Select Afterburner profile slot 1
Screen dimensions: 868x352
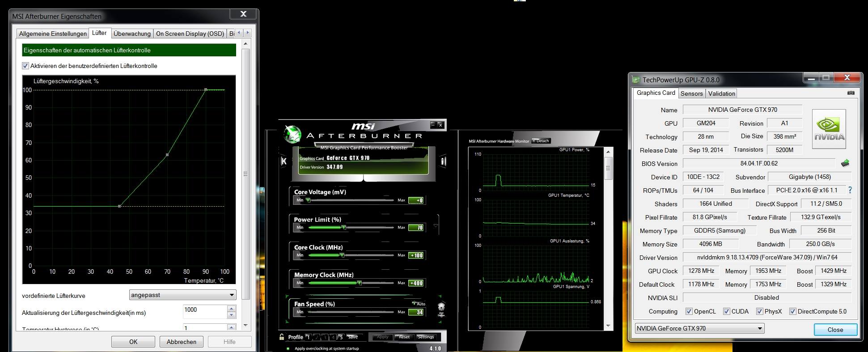pyautogui.click(x=309, y=337)
